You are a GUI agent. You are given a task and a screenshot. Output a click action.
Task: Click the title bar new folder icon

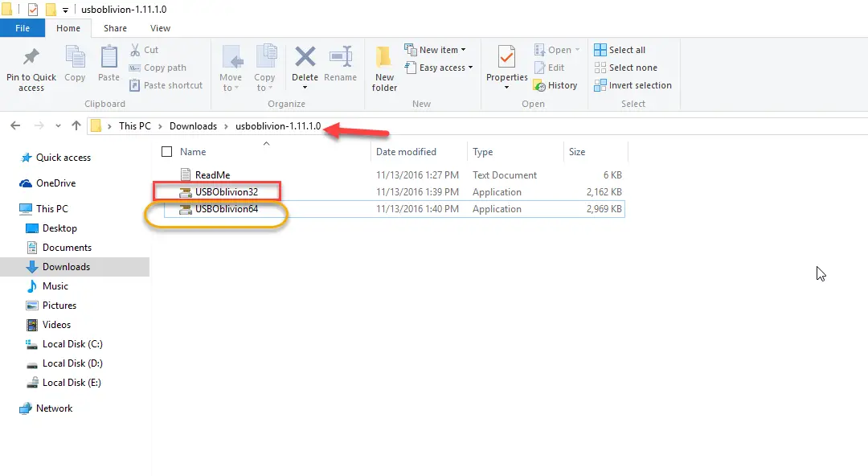coord(51,10)
